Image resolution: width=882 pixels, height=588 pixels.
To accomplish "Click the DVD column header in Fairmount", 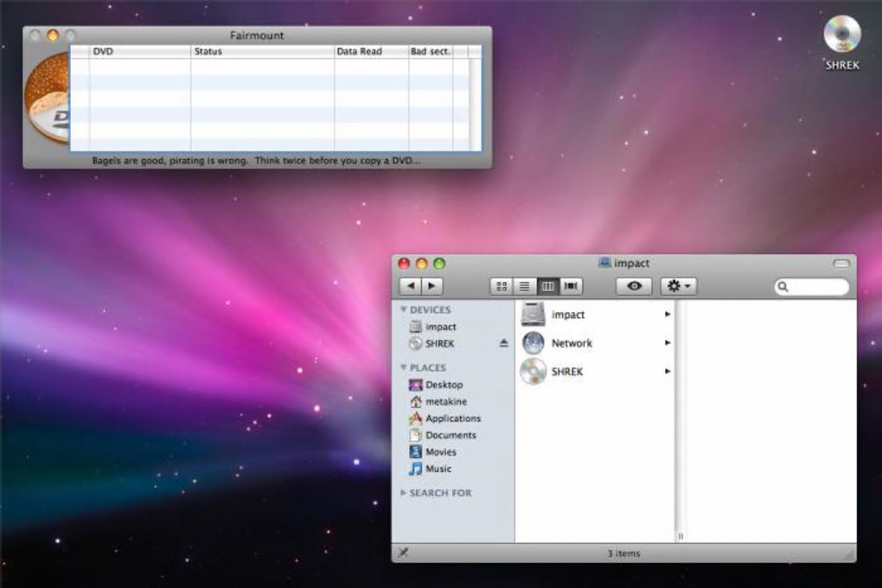I will click(x=140, y=51).
